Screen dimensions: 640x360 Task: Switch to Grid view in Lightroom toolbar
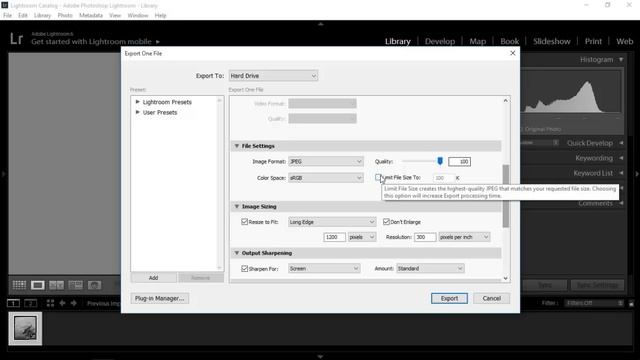click(19, 285)
